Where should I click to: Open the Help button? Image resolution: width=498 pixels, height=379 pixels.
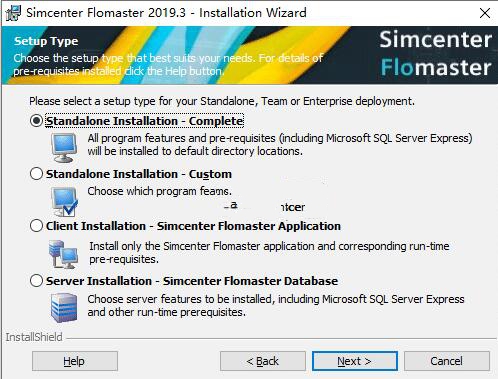point(75,361)
